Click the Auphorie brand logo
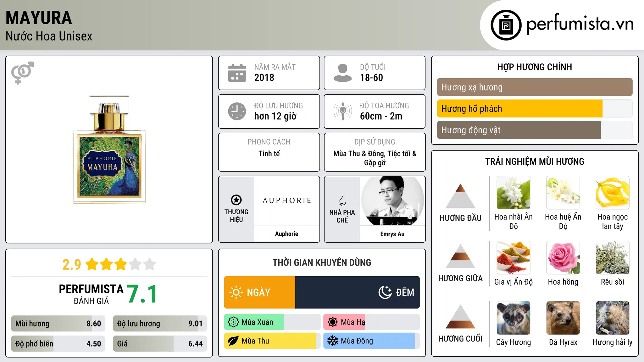 point(287,200)
